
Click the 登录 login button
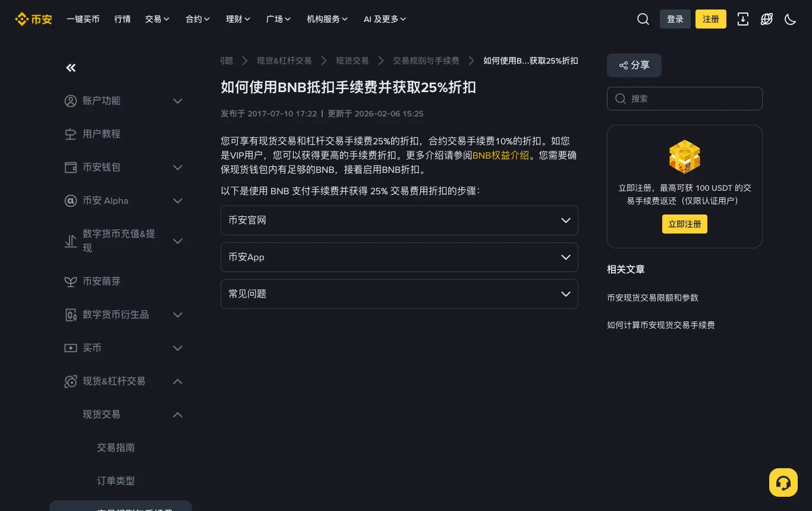click(675, 19)
